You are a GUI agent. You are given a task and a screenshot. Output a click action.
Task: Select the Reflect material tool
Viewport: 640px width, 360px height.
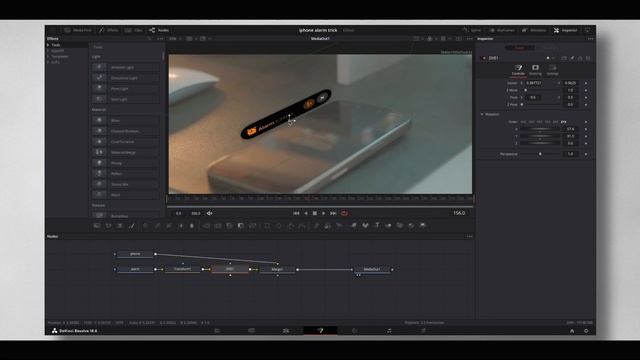pyautogui.click(x=126, y=173)
